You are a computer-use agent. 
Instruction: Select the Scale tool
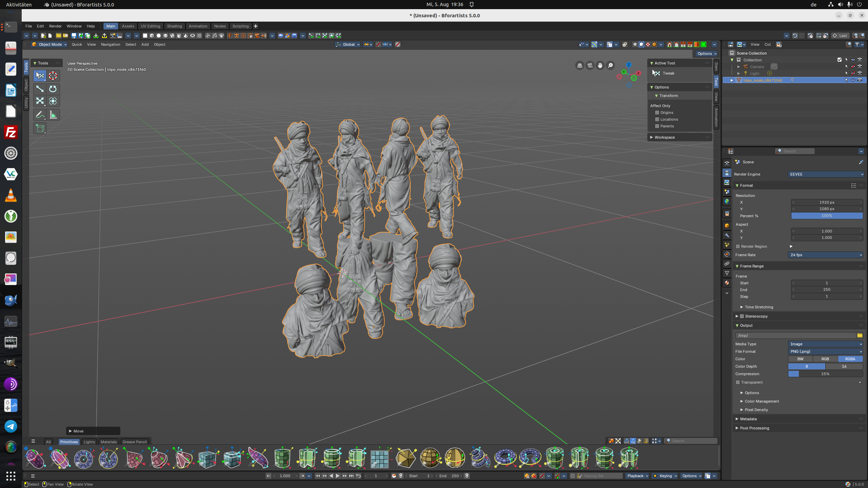click(40, 101)
